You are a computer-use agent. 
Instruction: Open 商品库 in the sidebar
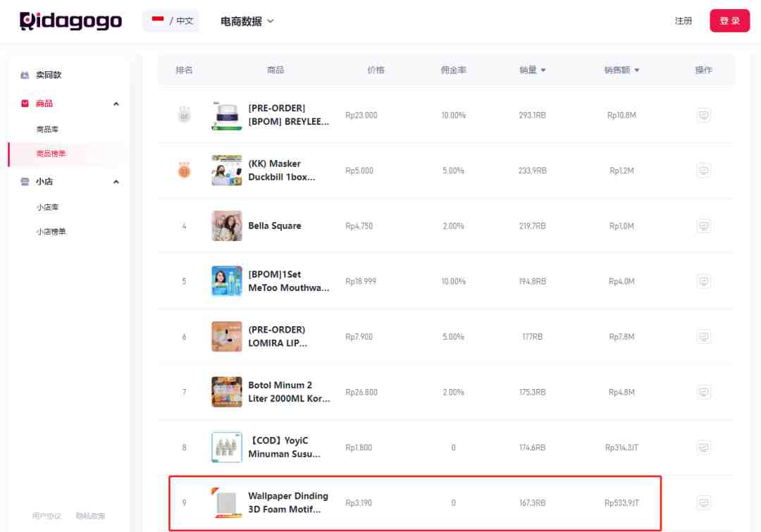47,129
